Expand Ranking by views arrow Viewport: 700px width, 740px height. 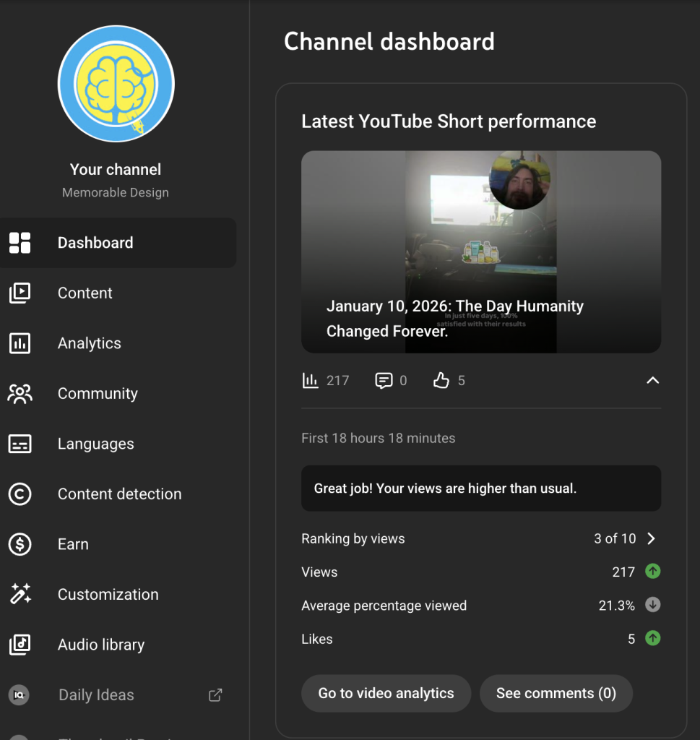pyautogui.click(x=651, y=538)
